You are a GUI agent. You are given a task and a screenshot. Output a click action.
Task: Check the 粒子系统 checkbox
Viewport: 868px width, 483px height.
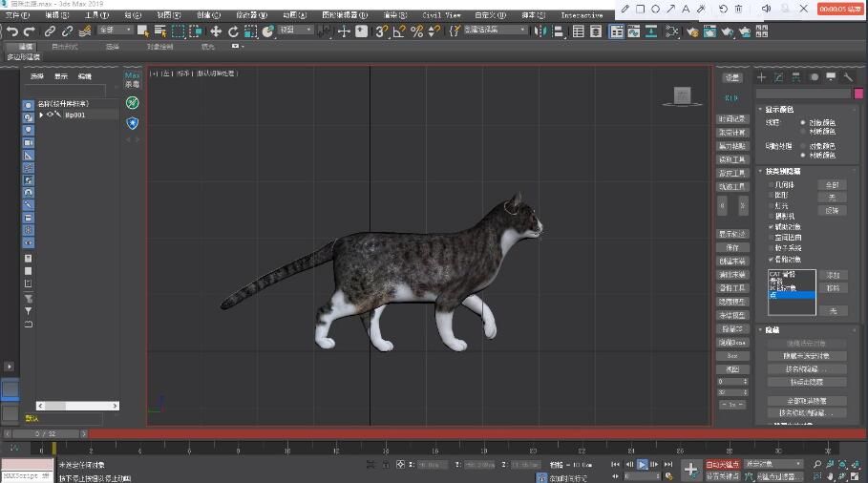[x=771, y=248]
